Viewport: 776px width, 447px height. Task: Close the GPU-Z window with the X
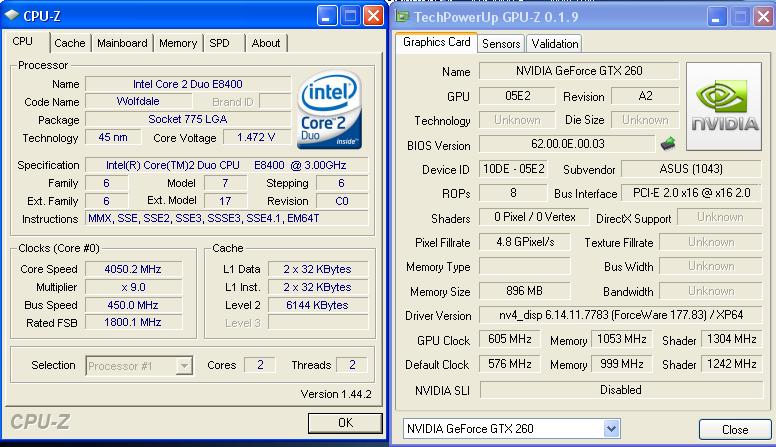[763, 18]
